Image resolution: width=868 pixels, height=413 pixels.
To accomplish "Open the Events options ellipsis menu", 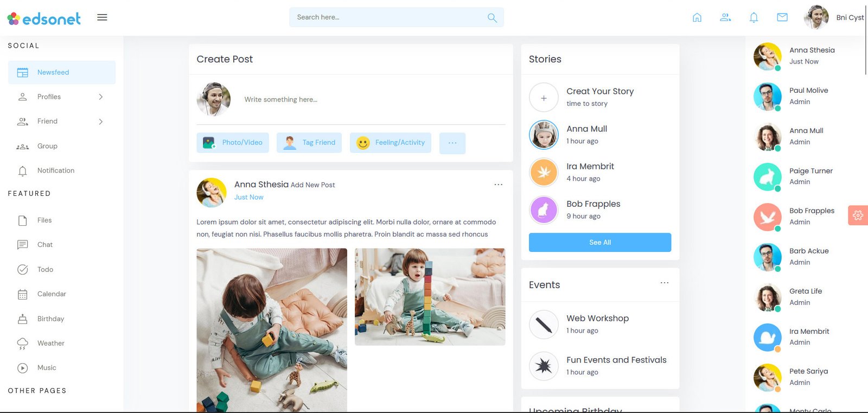I will (665, 283).
